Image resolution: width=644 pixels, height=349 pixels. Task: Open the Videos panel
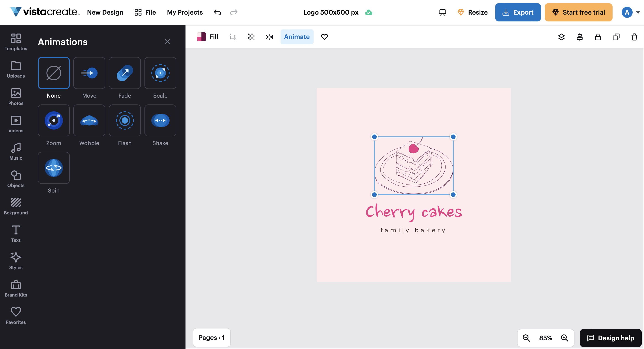coord(16,124)
